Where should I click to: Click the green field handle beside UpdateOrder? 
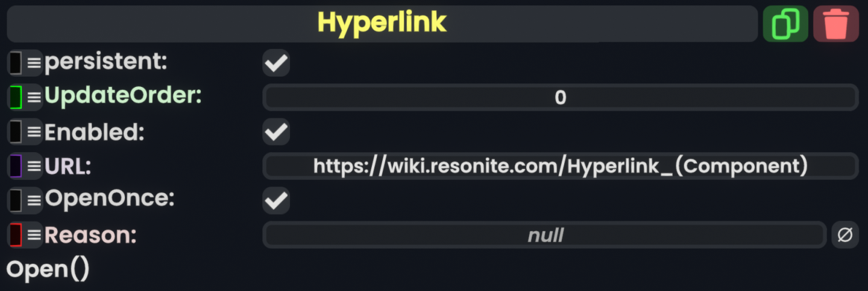pos(25,97)
